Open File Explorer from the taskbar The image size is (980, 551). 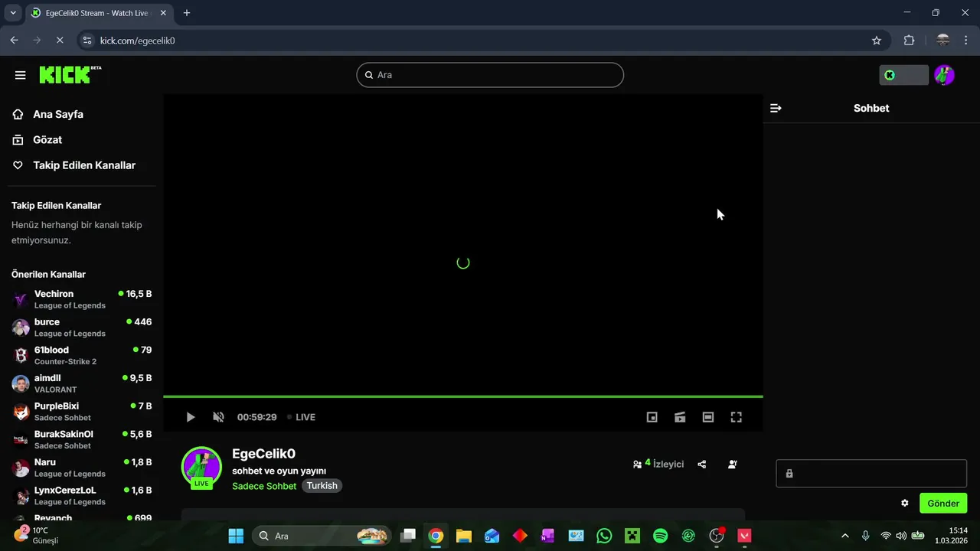coord(463,536)
